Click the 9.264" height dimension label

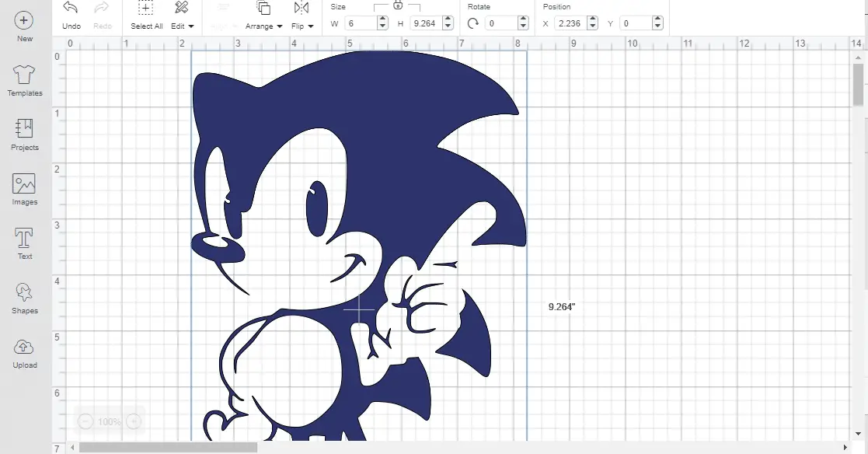(x=562, y=307)
